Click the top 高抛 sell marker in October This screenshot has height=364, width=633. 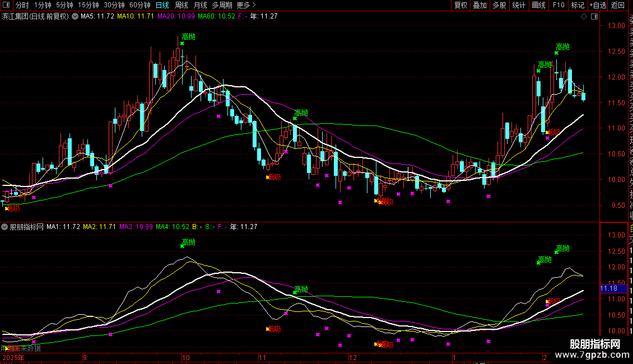[188, 37]
